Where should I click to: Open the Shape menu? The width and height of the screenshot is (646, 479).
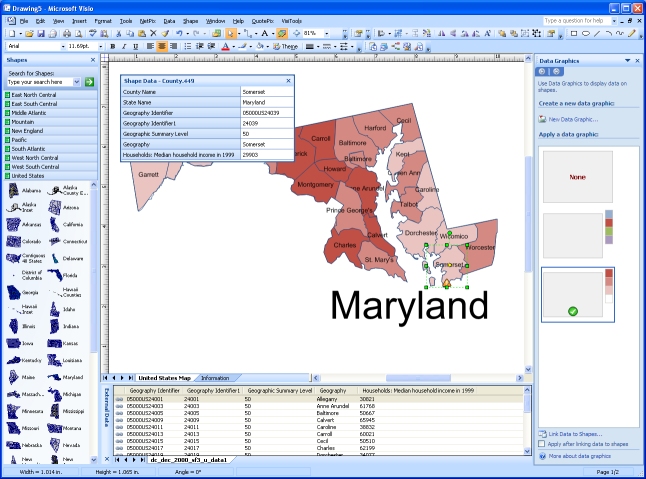click(x=190, y=21)
